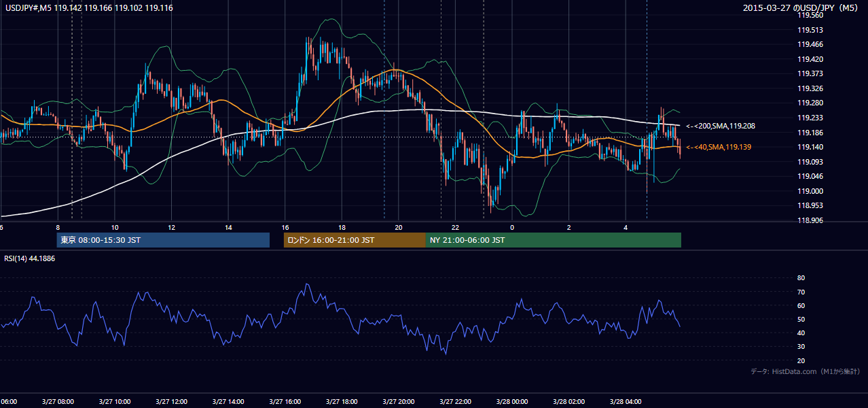Click hour label 18 below price chart
Image resolution: width=868 pixels, height=408 pixels.
pyautogui.click(x=342, y=228)
